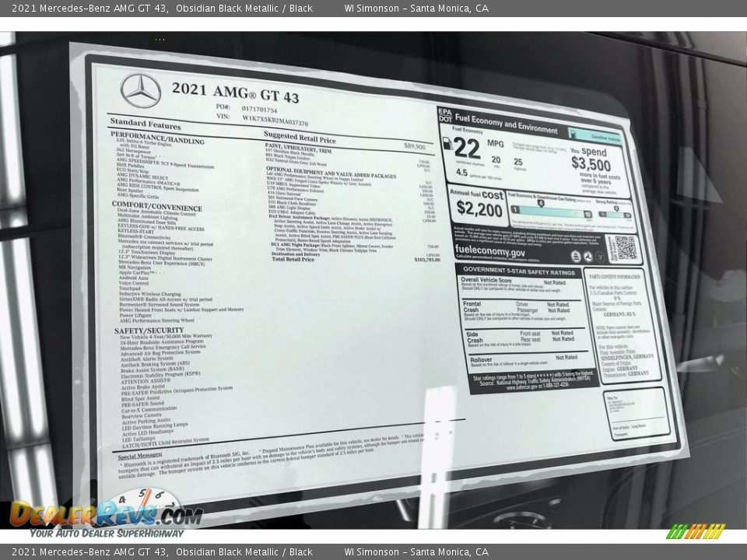
Task: Click the 20 city MPG value
Action: coord(496,160)
